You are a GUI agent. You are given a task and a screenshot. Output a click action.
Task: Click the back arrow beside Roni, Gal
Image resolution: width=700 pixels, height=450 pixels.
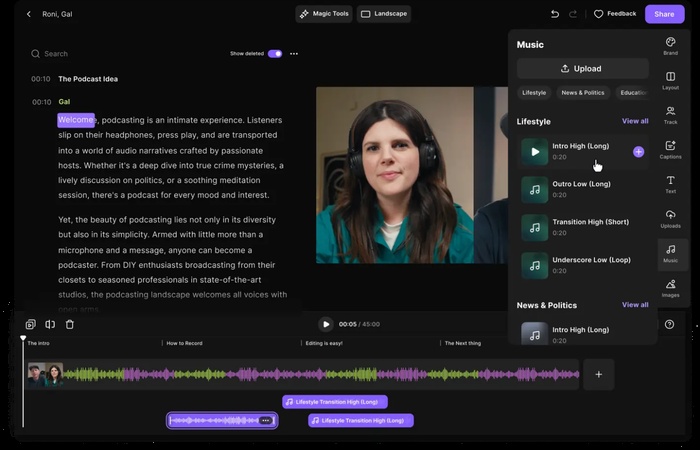(28, 14)
